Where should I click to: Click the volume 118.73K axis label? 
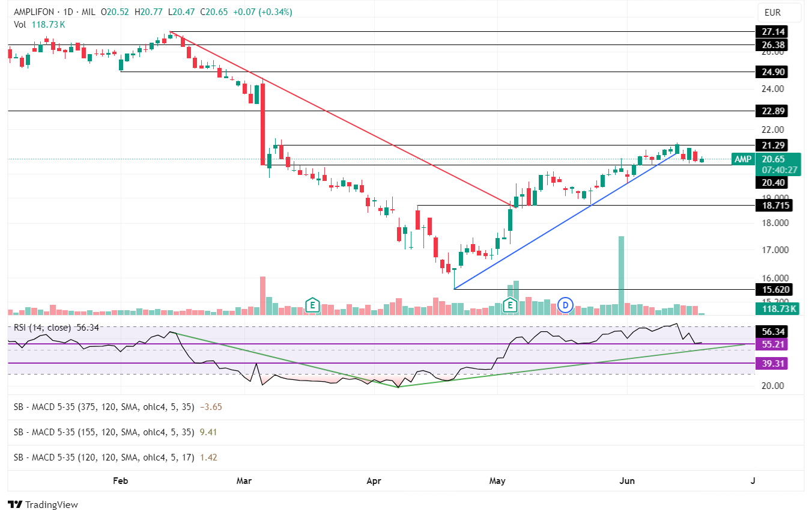(x=778, y=309)
